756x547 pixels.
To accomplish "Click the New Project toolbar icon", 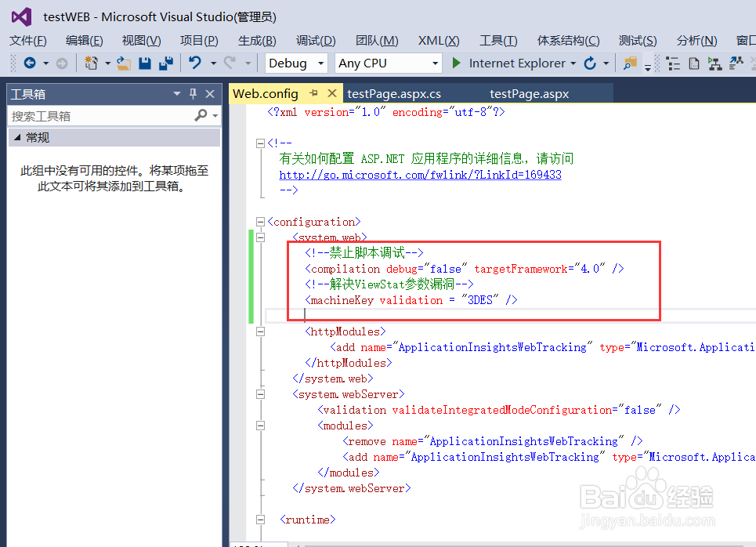I will [92, 63].
